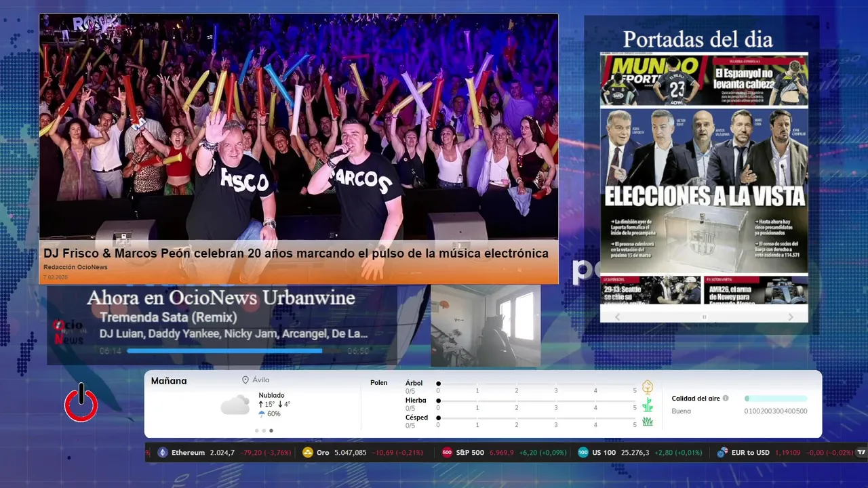Click the Calidad del aire info icon

726,399
